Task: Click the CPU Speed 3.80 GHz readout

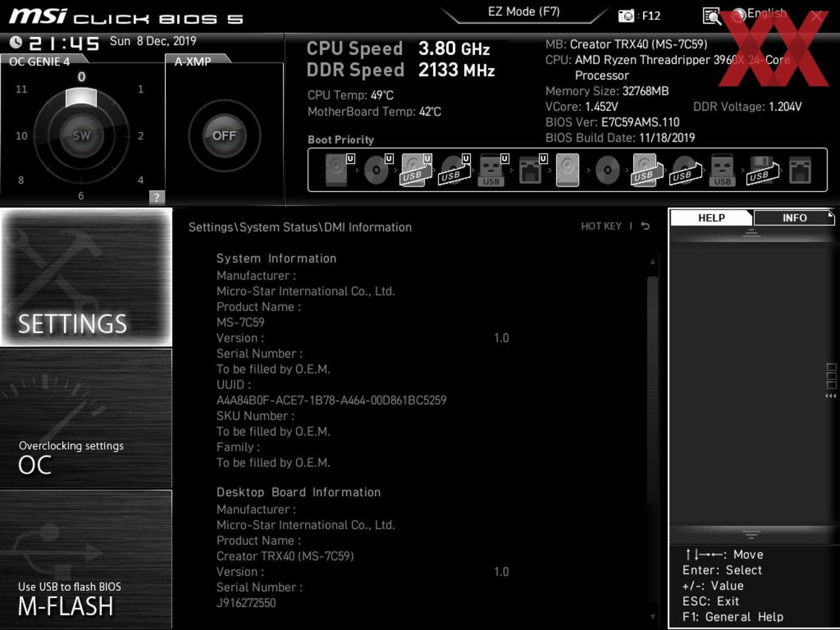Action: [398, 48]
